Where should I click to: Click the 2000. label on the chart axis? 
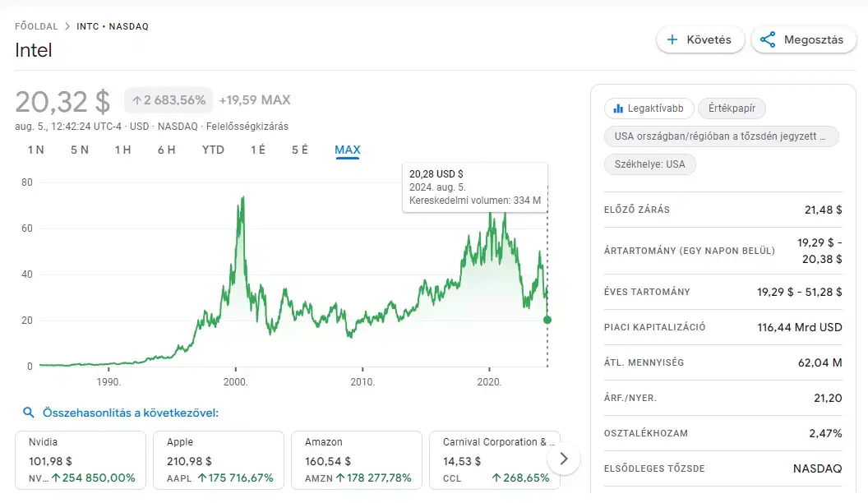click(235, 382)
